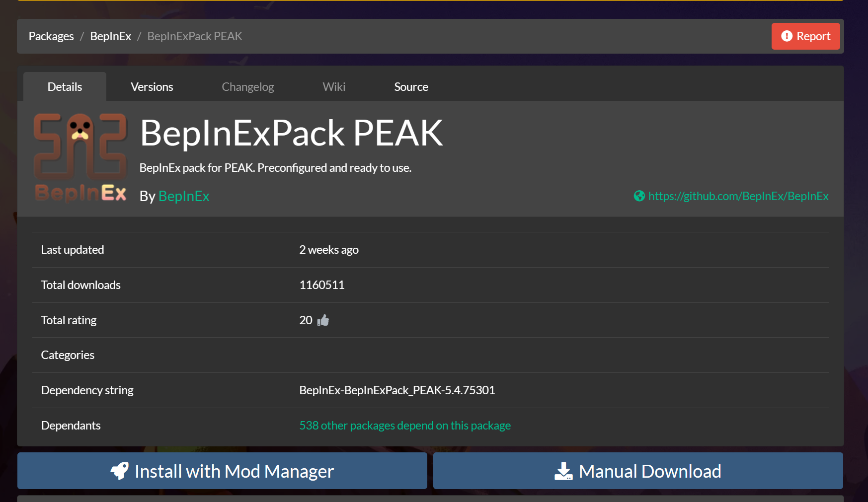This screenshot has height=502, width=868.
Task: Click the 'Dependants' row label
Action: [71, 426]
